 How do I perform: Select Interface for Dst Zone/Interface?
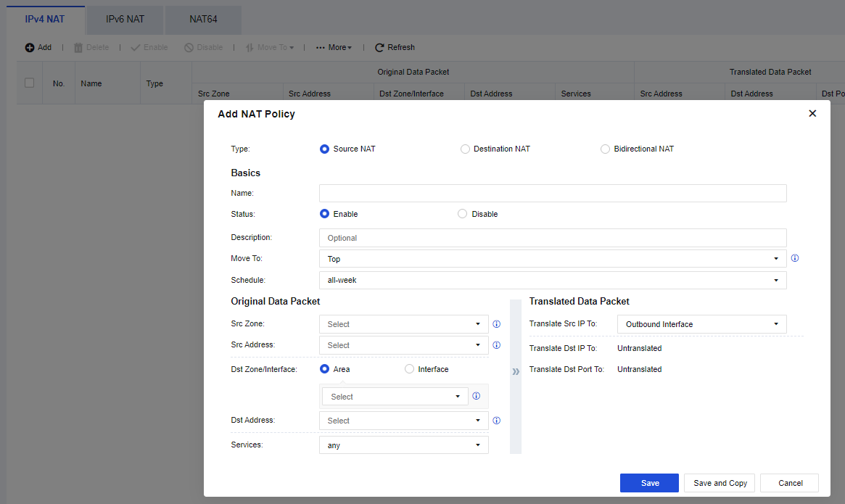[x=410, y=369]
